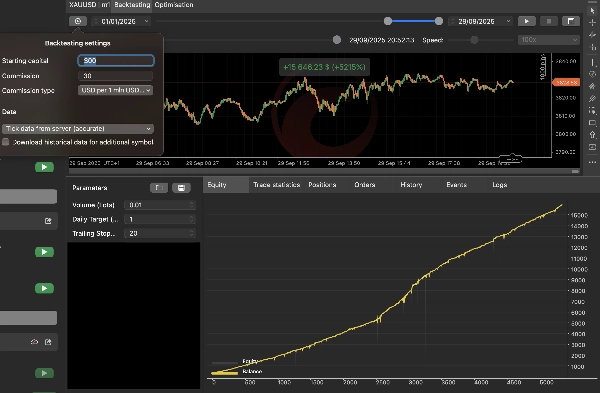Toggle visual mode button beside stop
Image resolution: width=600 pixels, height=393 pixels.
click(571, 21)
